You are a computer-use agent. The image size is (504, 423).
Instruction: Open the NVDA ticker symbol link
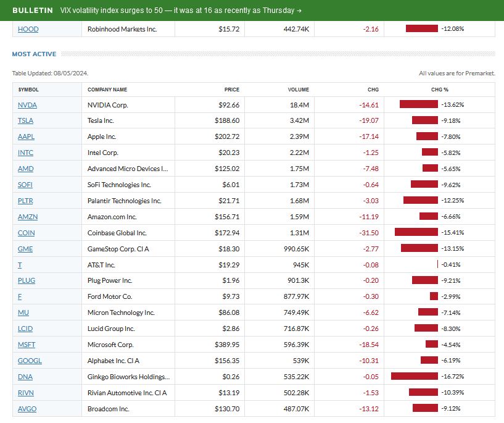[x=27, y=105]
